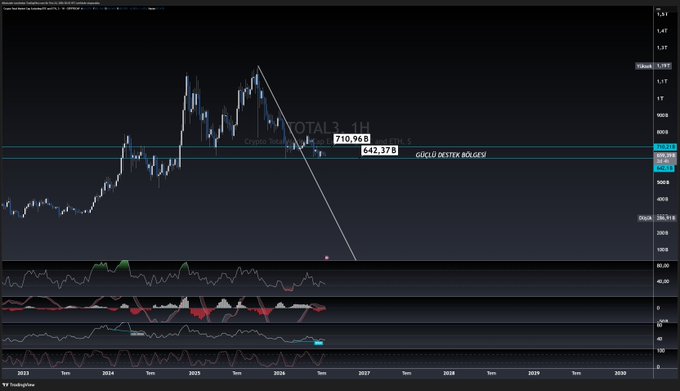Click the small cyan divergence label in indicator pane
680x391 pixels.
[x=319, y=343]
